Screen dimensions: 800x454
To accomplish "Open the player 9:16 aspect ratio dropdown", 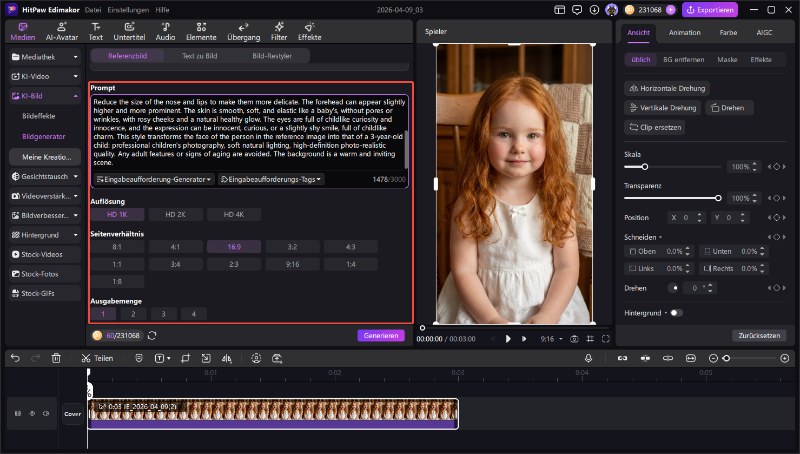I will click(550, 339).
